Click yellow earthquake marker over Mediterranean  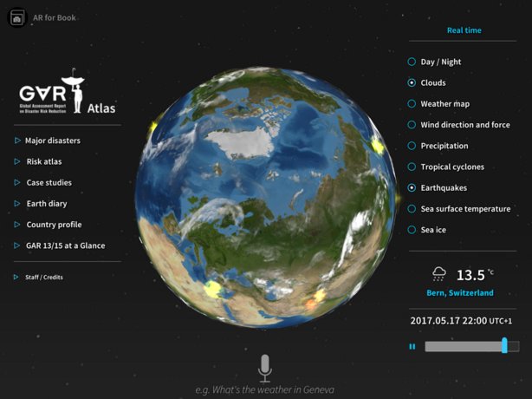click(x=213, y=290)
